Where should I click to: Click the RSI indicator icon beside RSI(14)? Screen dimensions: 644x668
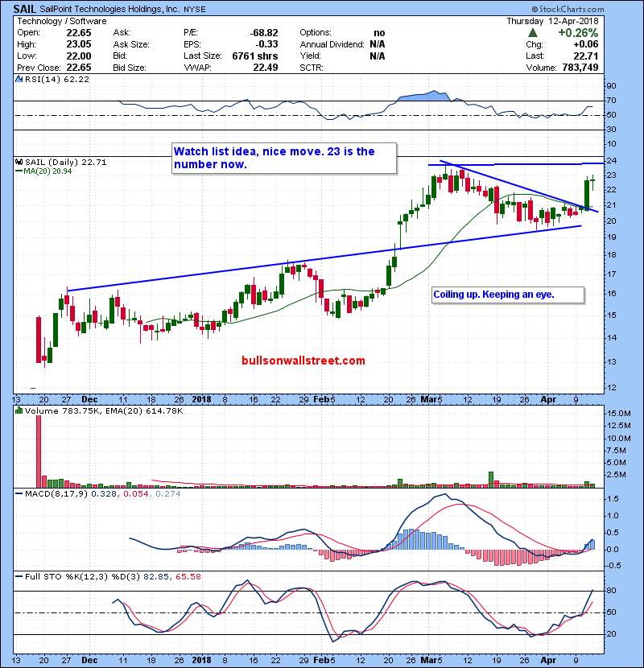pyautogui.click(x=19, y=79)
